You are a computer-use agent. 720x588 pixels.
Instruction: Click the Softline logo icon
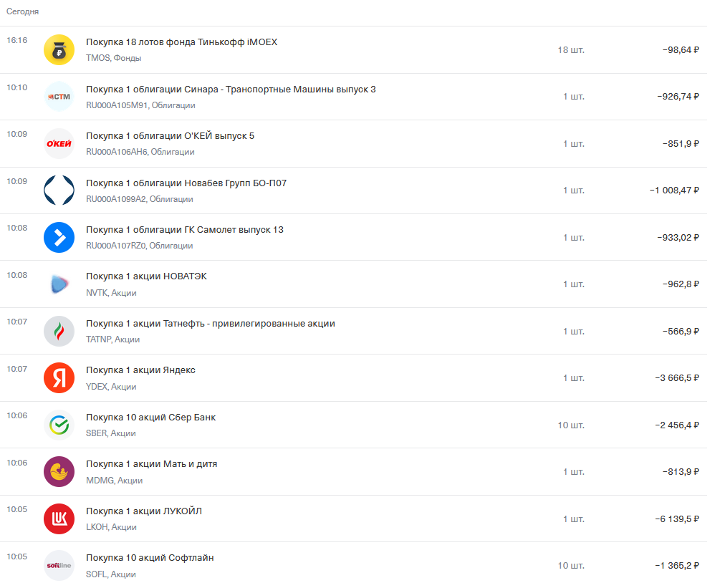pyautogui.click(x=59, y=566)
